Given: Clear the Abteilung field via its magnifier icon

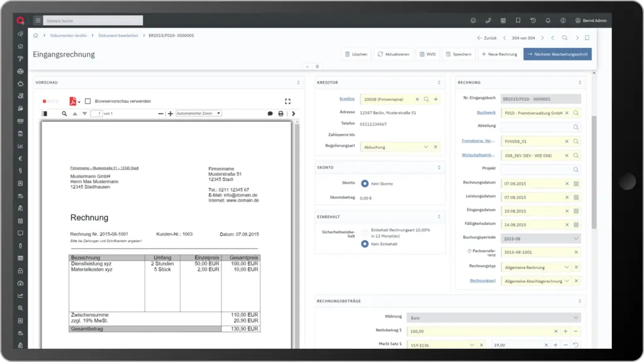Looking at the screenshot, I should click(577, 126).
